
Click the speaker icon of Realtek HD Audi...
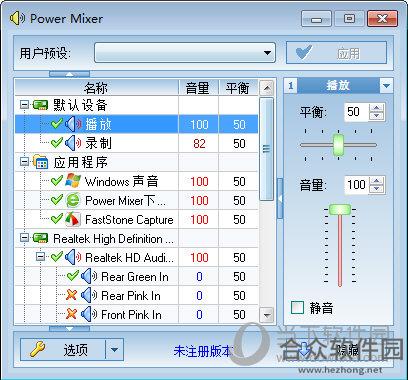coord(73,257)
